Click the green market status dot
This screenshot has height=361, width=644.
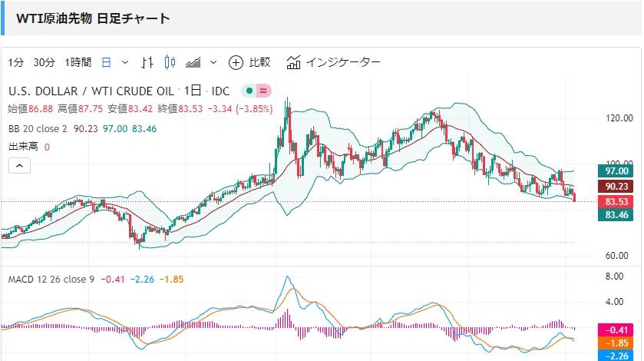[x=249, y=91]
